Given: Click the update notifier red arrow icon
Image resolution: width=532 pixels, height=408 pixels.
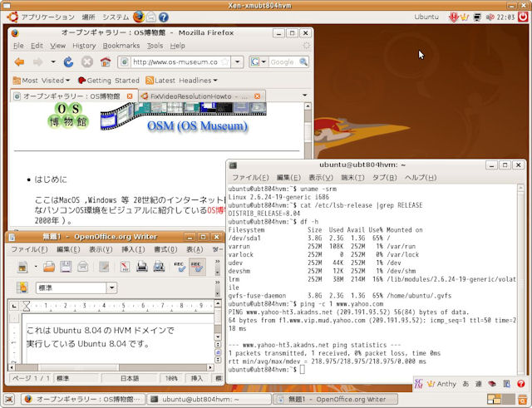Looking at the screenshot, I should coord(453,17).
